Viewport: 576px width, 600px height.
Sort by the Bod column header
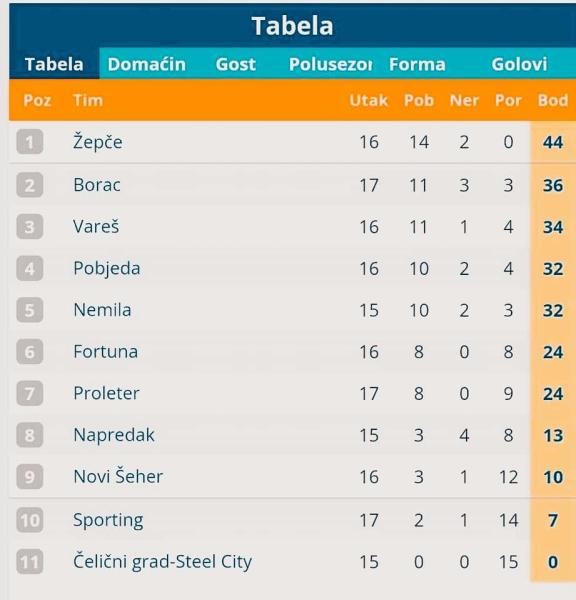[x=553, y=100]
